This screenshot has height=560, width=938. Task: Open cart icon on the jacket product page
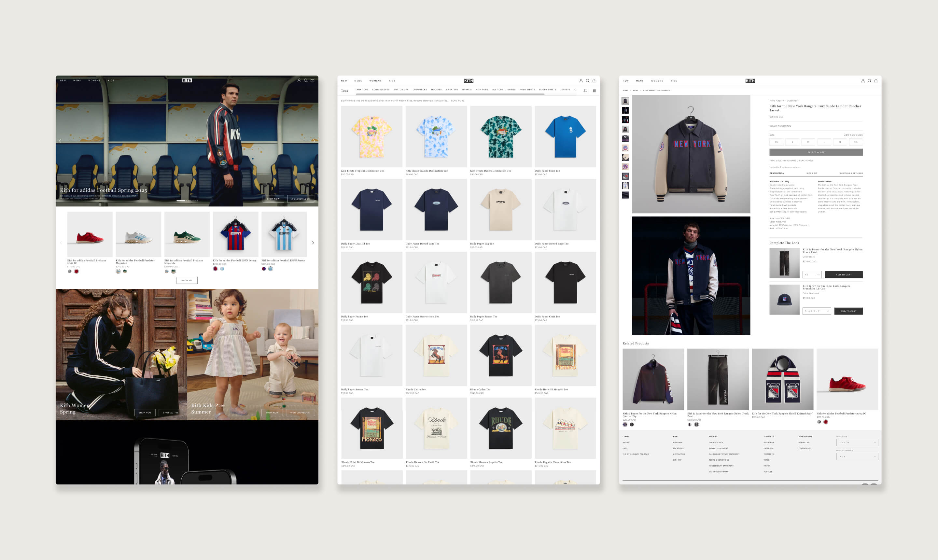pyautogui.click(x=876, y=81)
